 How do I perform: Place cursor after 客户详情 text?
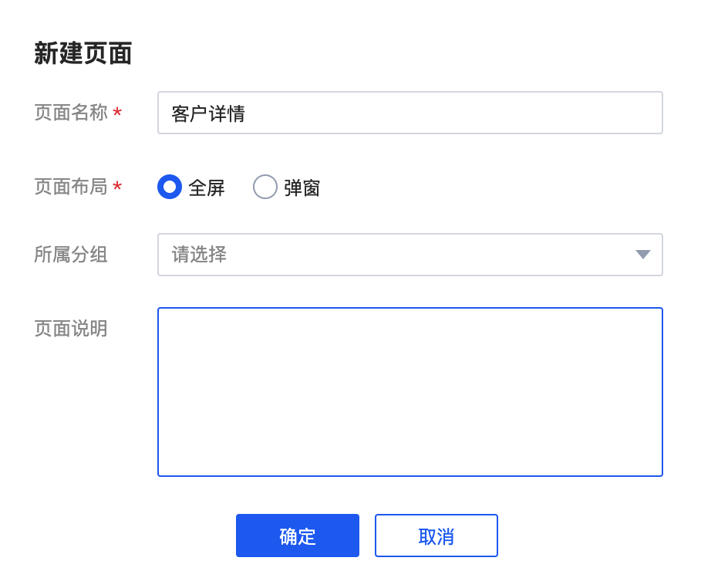[247, 113]
